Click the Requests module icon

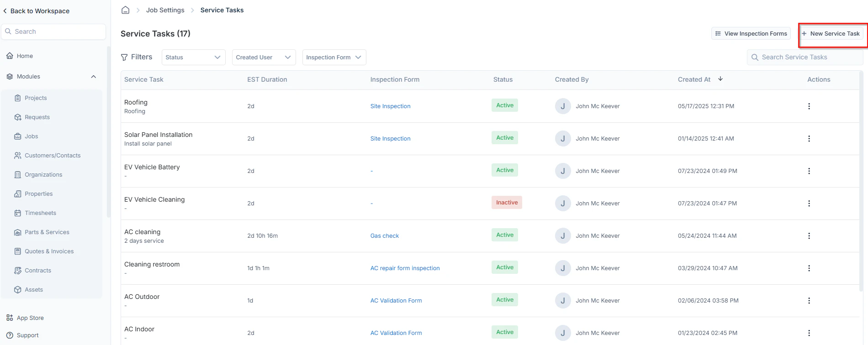pos(18,117)
